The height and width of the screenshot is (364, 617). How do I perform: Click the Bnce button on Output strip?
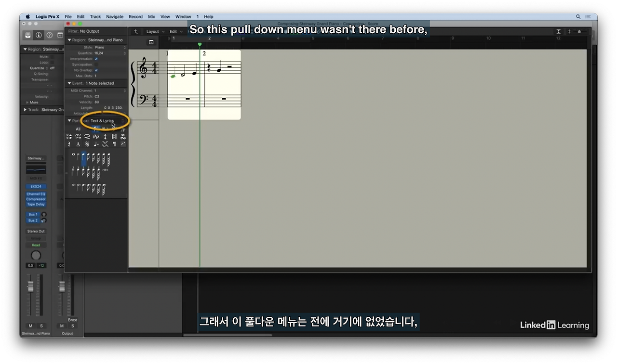point(72,320)
